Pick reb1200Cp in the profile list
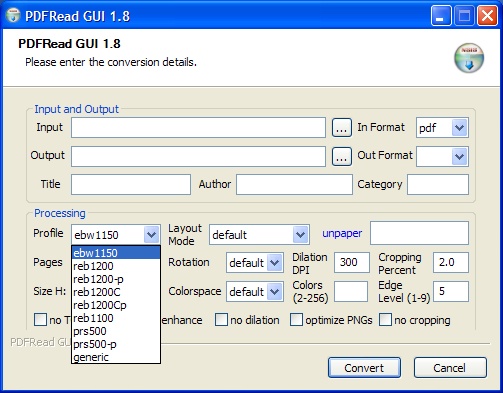503x393 pixels. click(x=116, y=305)
